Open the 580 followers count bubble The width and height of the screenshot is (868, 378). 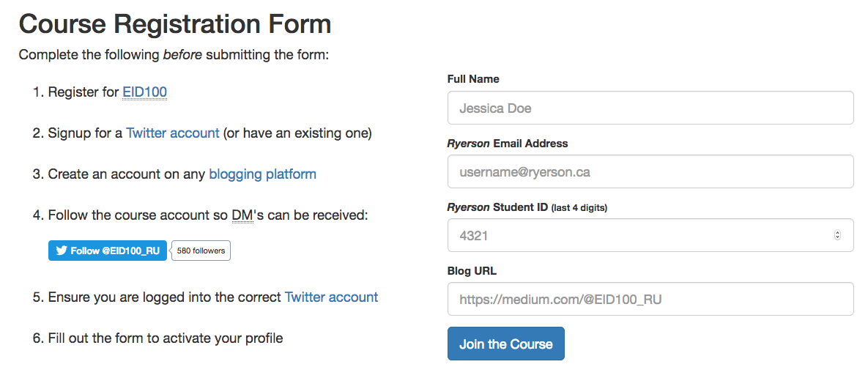pos(201,251)
